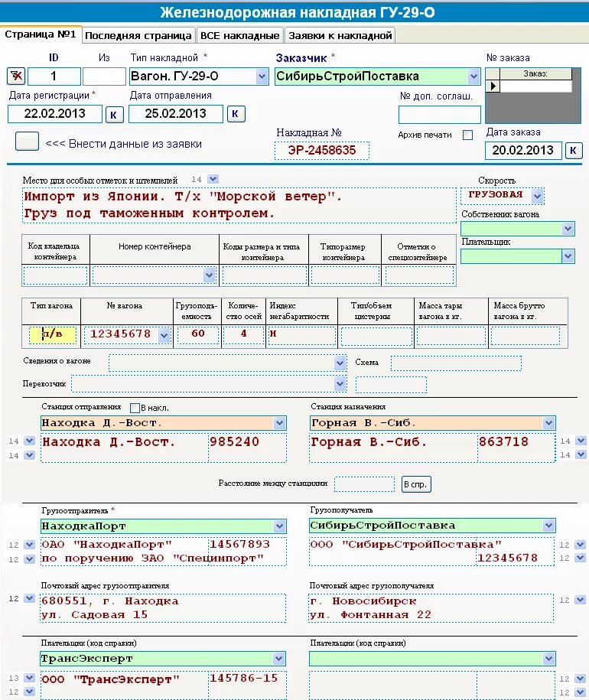Viewport: 589px width, 700px height.
Task: Click the Индекс негабаритности field Н
Action: point(301,336)
